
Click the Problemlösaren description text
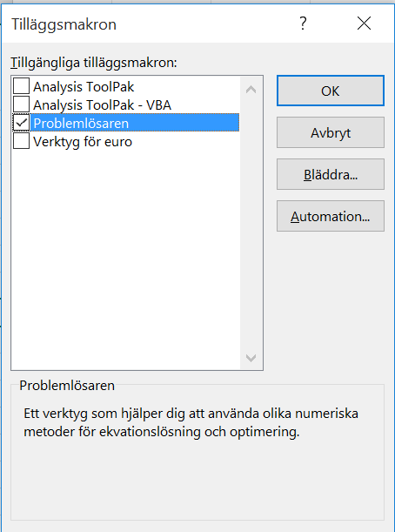click(x=191, y=423)
